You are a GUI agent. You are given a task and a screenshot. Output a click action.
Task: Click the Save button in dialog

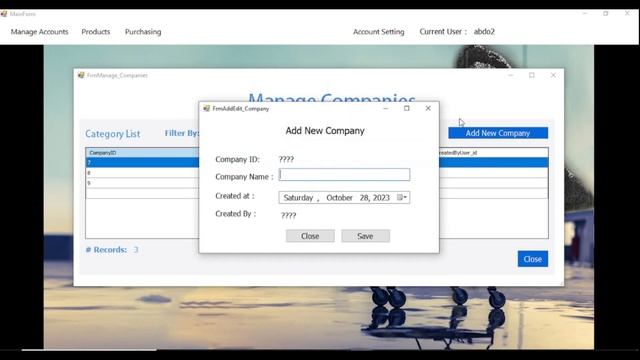(x=365, y=236)
